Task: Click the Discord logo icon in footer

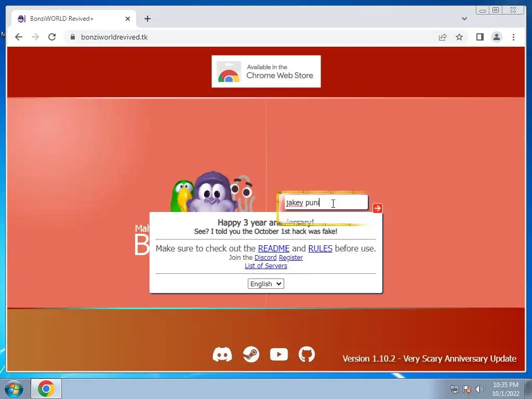Action: (222, 354)
